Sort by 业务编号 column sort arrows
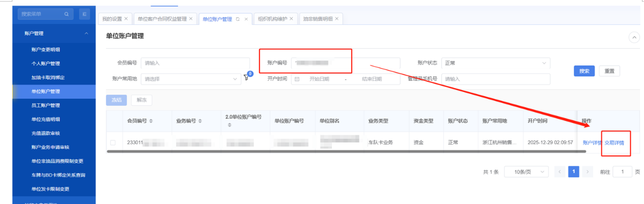 tap(200, 121)
